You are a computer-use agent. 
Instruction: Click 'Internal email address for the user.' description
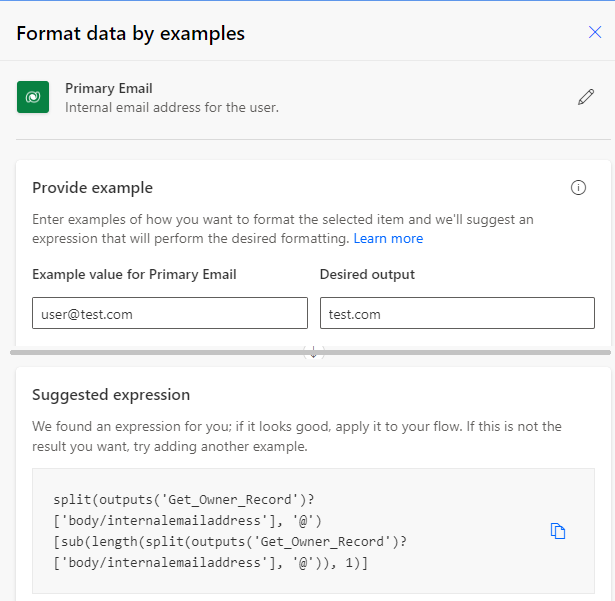pos(172,107)
